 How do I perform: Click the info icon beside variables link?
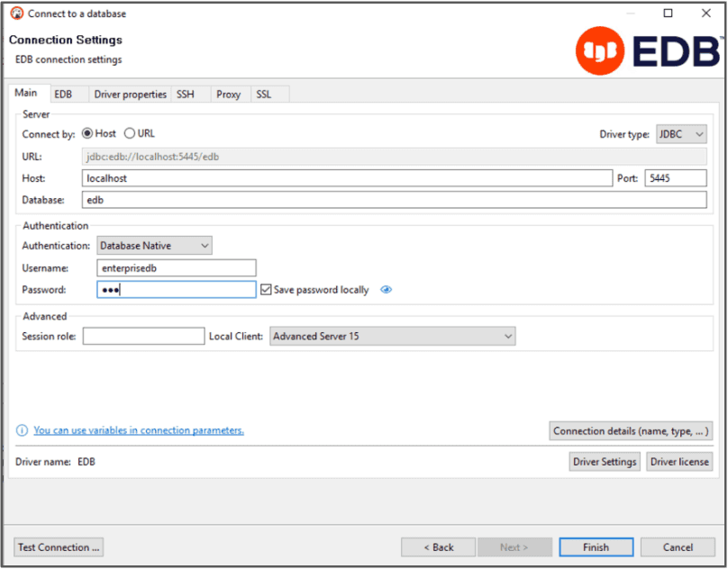click(23, 430)
